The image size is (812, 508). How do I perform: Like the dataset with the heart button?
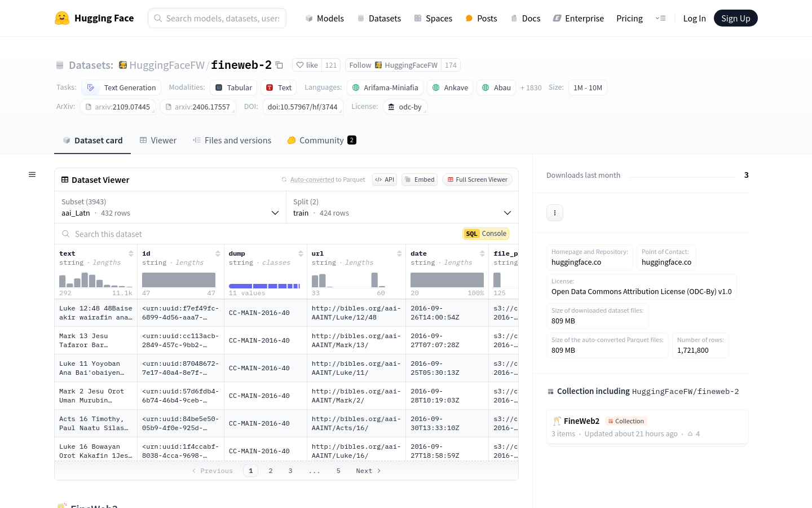307,65
